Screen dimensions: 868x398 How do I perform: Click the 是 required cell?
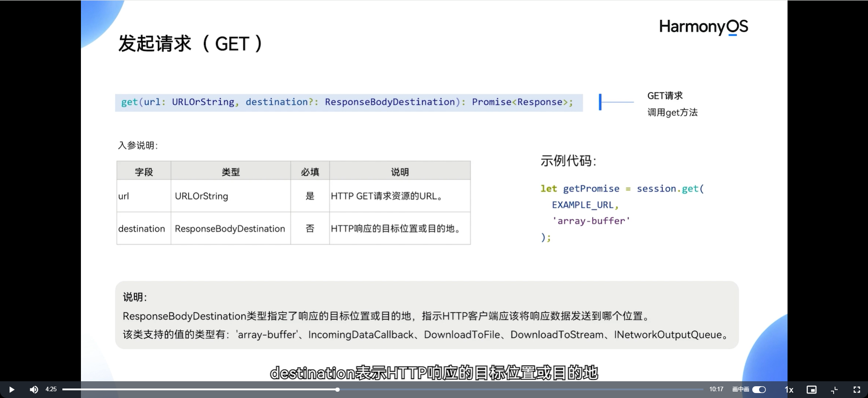point(310,196)
